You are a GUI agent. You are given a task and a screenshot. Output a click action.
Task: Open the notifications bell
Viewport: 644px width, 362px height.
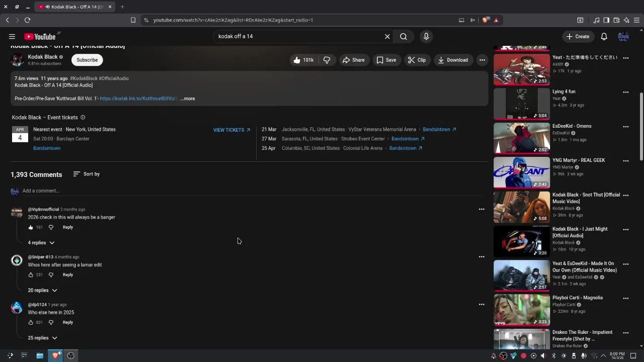pyautogui.click(x=604, y=36)
